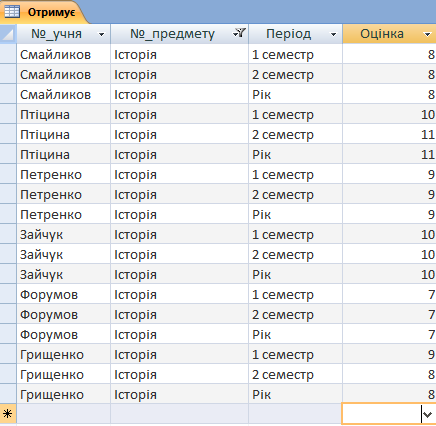
Task: Click Петренко in the Рік row
Action: click(x=51, y=215)
